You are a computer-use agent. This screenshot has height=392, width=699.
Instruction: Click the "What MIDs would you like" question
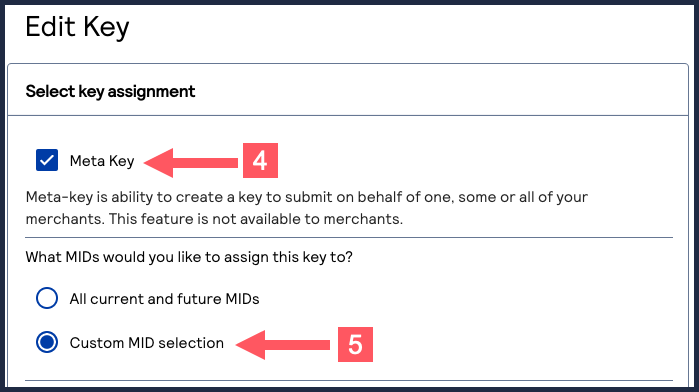[x=189, y=257]
